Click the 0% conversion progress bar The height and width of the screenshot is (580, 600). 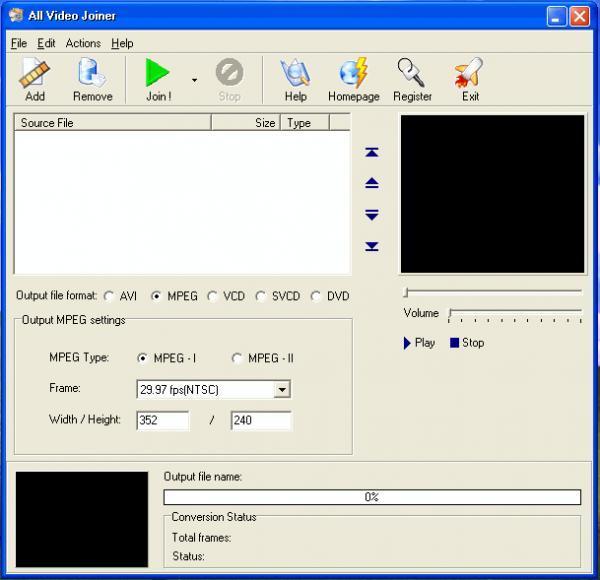[x=372, y=497]
